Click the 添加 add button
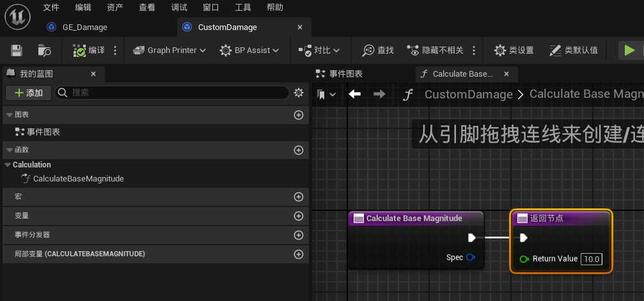Screen dimensions: 644x301 [28, 93]
